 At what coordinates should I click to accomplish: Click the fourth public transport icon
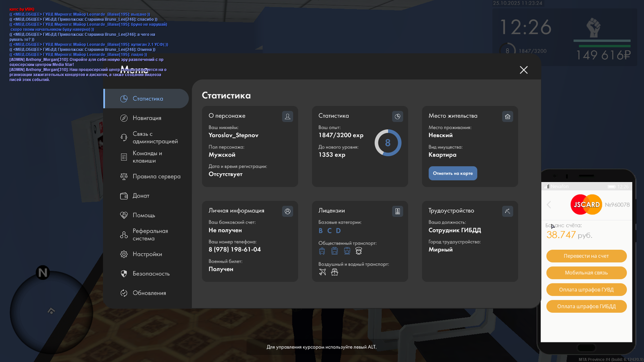(x=359, y=250)
